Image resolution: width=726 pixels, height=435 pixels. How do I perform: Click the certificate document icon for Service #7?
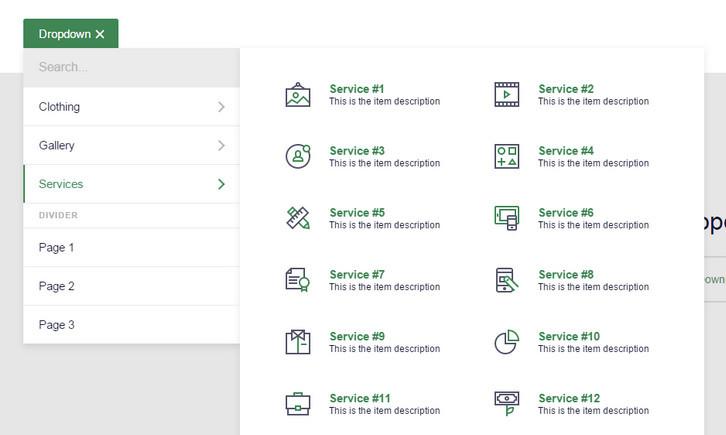coord(298,280)
